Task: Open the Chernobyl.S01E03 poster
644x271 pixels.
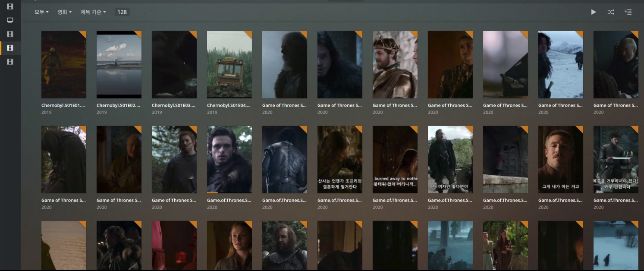Action: coord(174,65)
